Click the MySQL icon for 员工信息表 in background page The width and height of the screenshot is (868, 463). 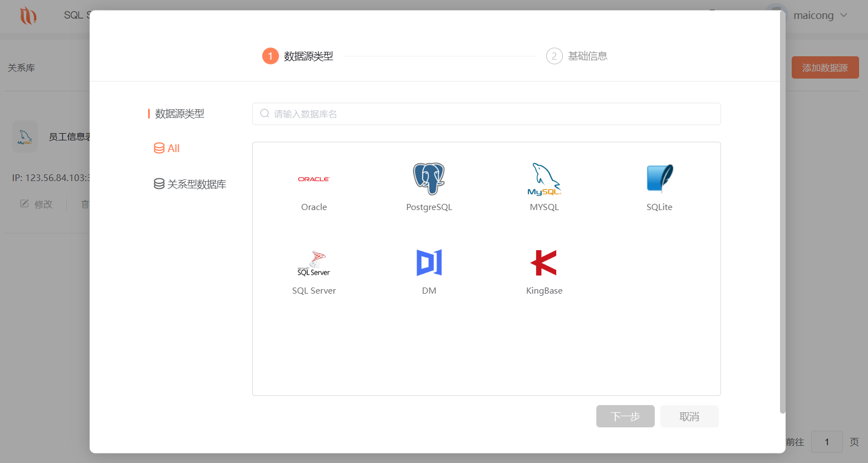point(25,137)
